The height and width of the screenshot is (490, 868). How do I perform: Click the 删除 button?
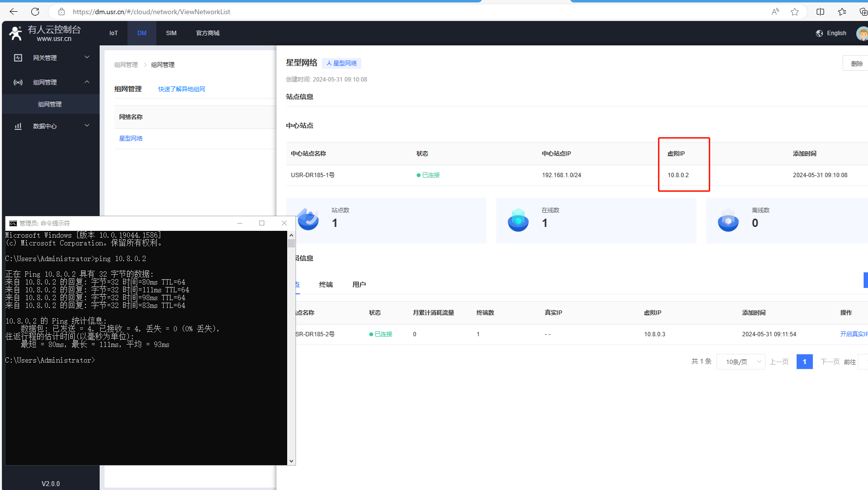pyautogui.click(x=856, y=63)
